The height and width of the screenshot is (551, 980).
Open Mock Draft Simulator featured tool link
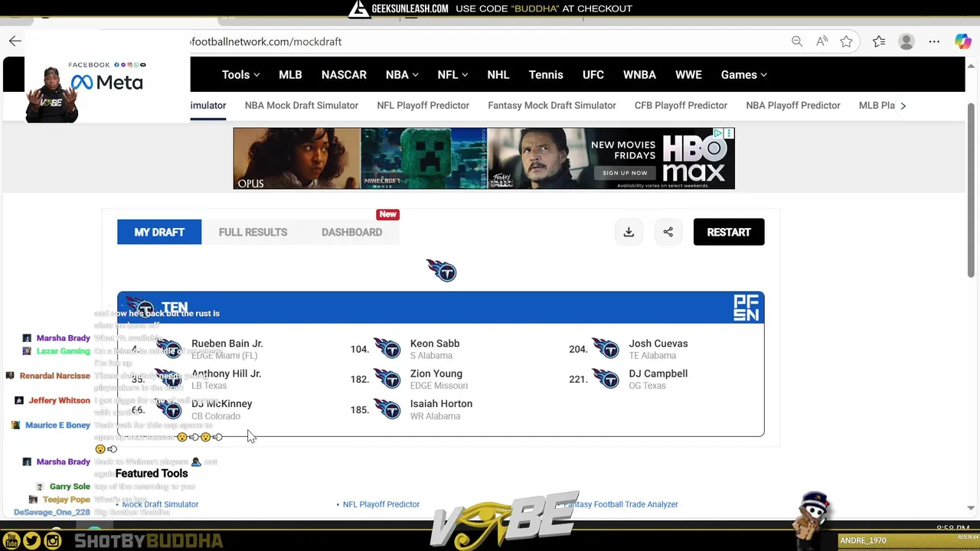160,504
